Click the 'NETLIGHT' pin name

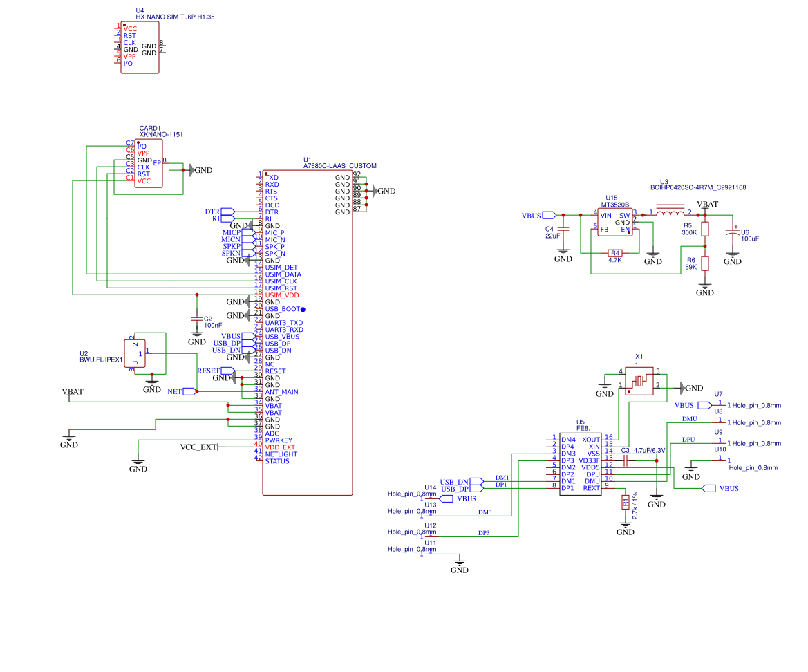pyautogui.click(x=281, y=454)
